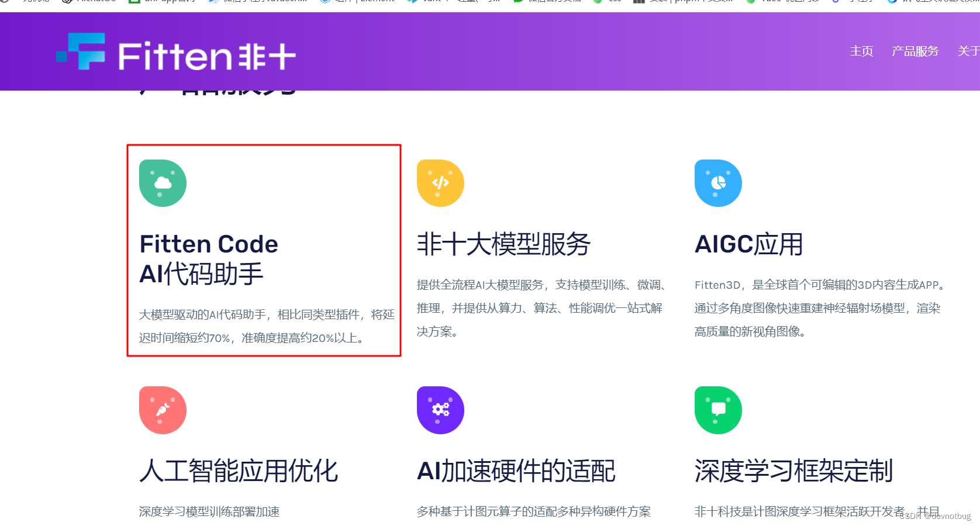Open the 产品服务 nav menu item
Screen dimensions: 980x526
pos(915,51)
